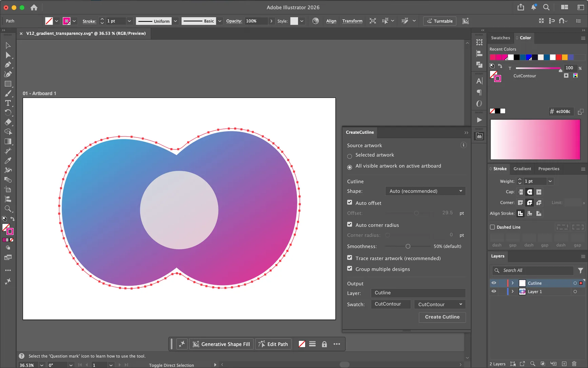Open the Share export icon
This screenshot has width=588, height=368.
[521, 7]
